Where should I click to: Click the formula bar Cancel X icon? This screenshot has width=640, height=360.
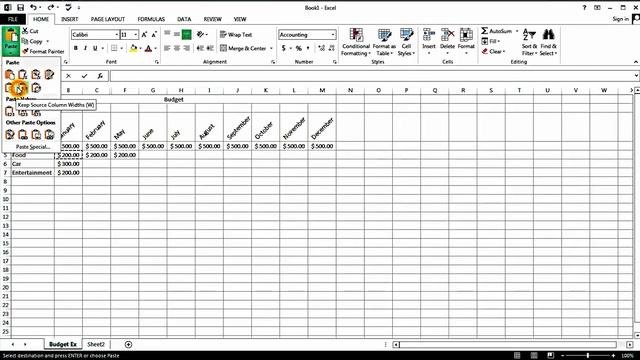[x=69, y=76]
